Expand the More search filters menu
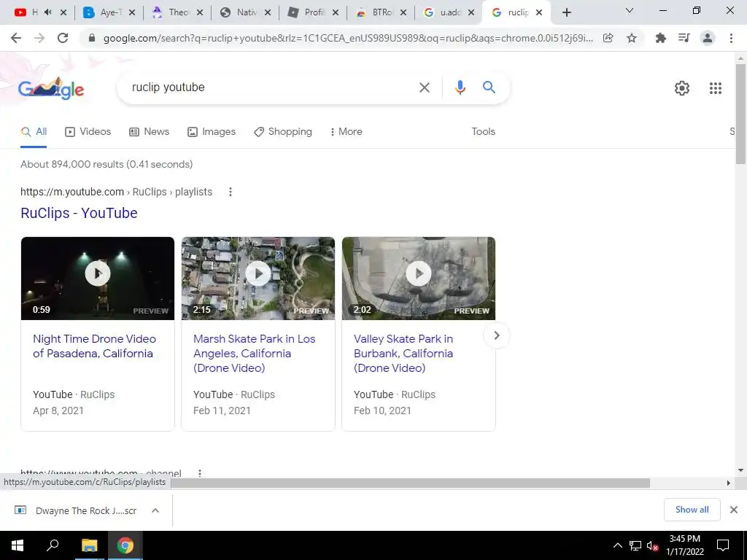 [347, 132]
